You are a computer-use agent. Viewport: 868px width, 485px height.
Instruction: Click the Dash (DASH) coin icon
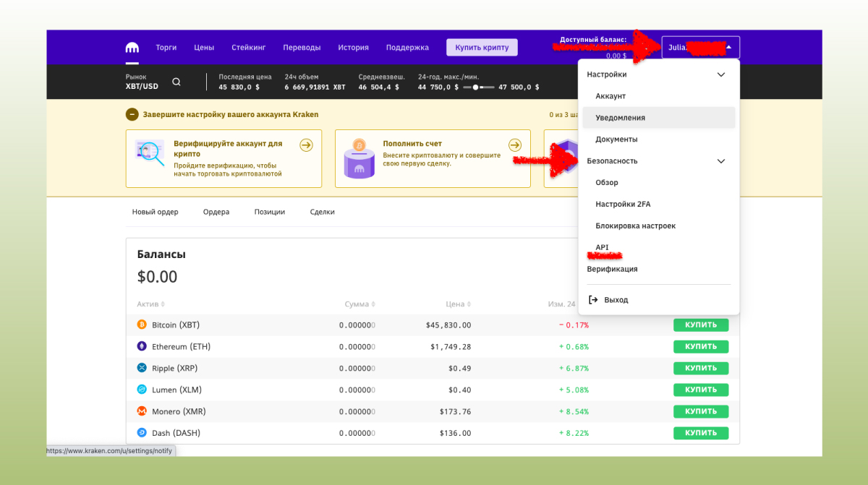pyautogui.click(x=142, y=433)
